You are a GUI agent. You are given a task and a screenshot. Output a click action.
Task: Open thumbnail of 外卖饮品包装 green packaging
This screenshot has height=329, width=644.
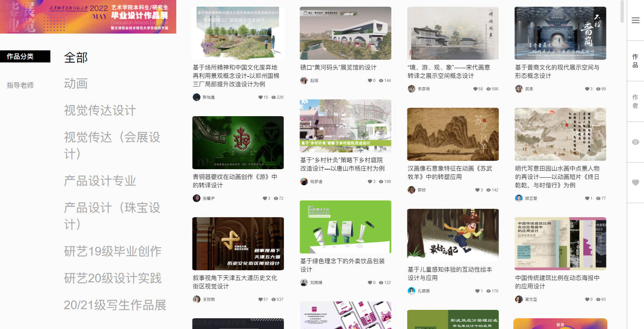click(346, 227)
